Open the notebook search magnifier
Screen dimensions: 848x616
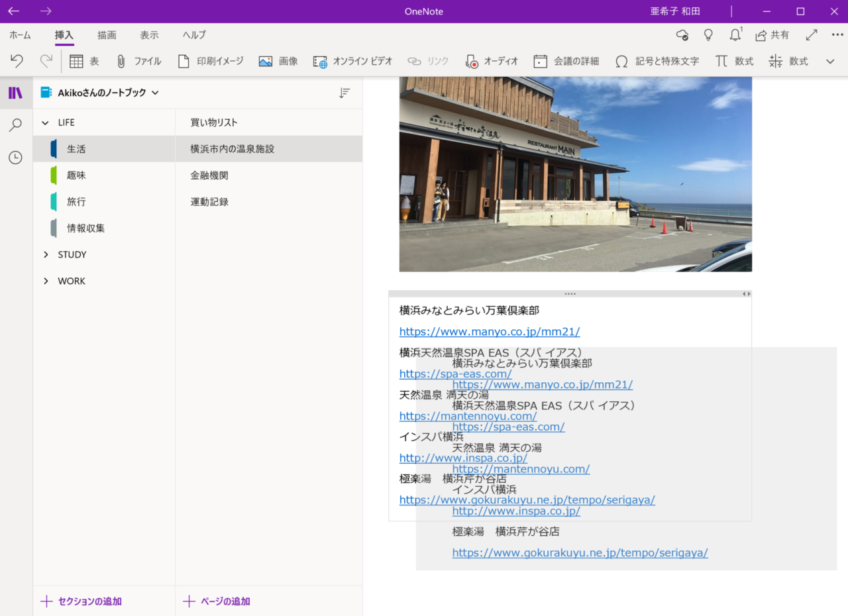(x=15, y=125)
